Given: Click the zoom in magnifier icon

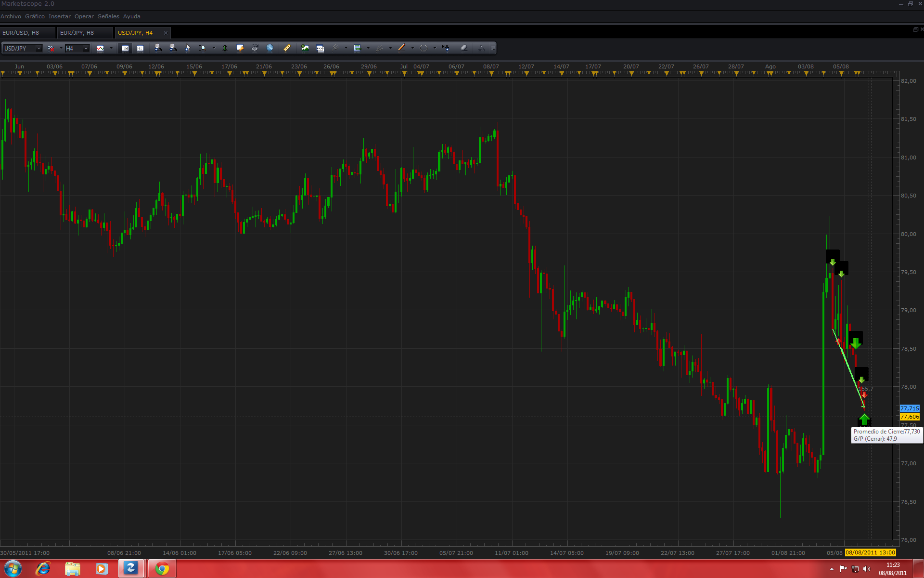Looking at the screenshot, I should (158, 48).
